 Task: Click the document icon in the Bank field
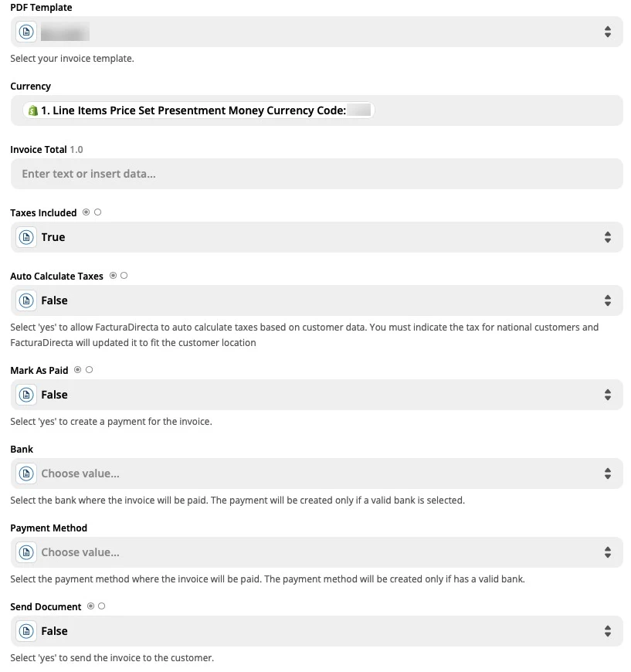point(25,473)
